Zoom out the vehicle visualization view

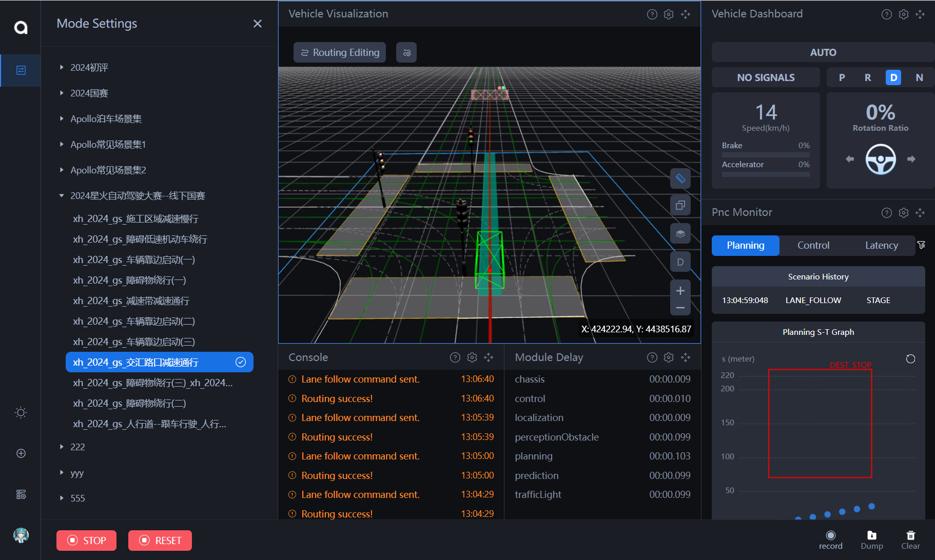tap(680, 308)
